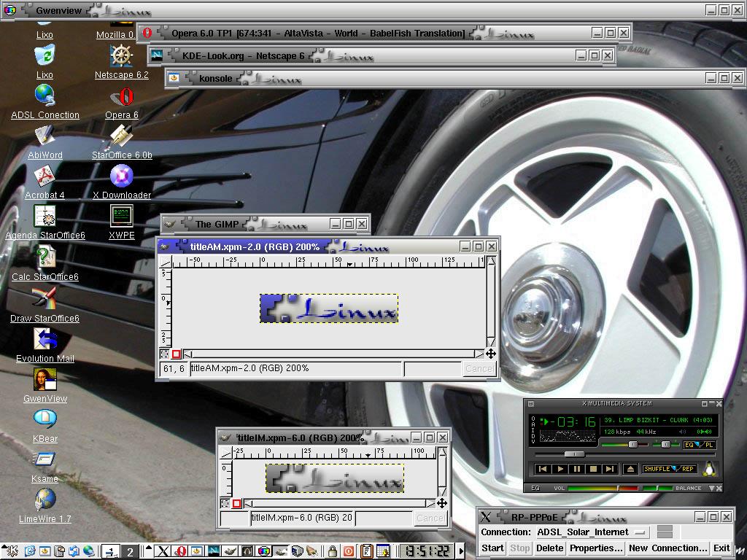The height and width of the screenshot is (560, 747).
Task: Open Klipper clipboard icon in system tray
Action: click(x=366, y=551)
